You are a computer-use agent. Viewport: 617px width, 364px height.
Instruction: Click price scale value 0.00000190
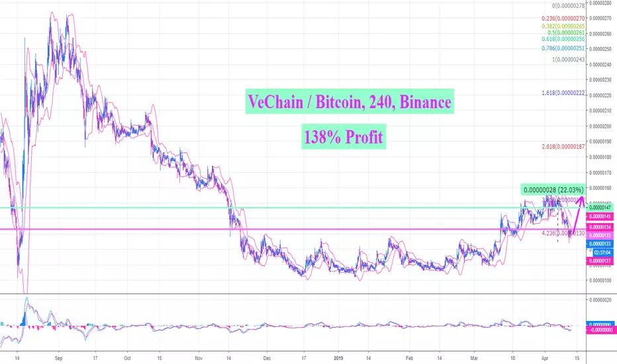pos(600,142)
